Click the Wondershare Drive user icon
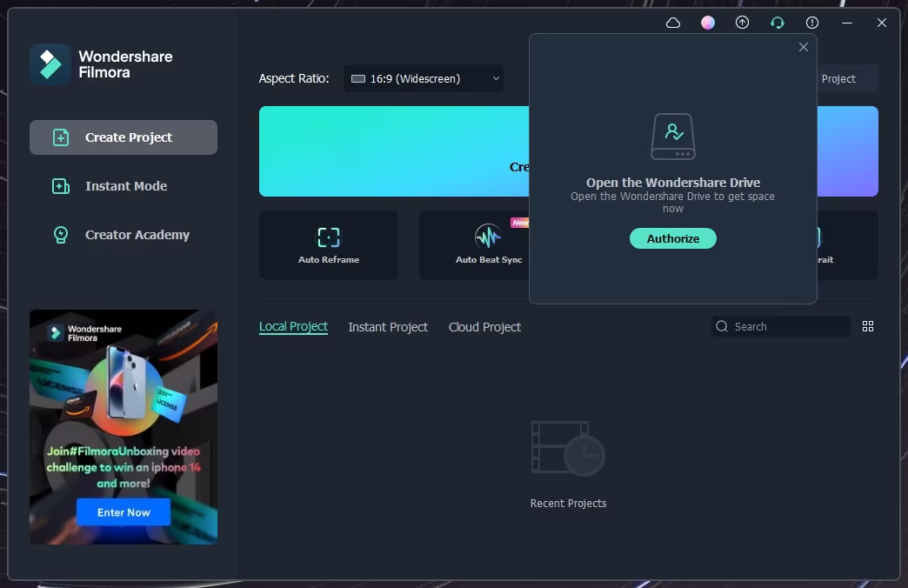This screenshot has width=908, height=588. pyautogui.click(x=673, y=137)
